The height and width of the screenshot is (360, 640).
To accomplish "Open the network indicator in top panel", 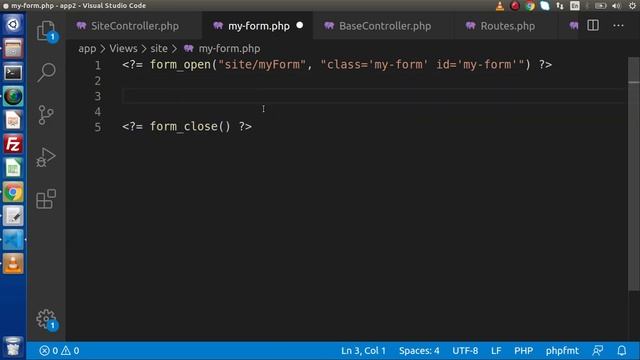I will [560, 6].
